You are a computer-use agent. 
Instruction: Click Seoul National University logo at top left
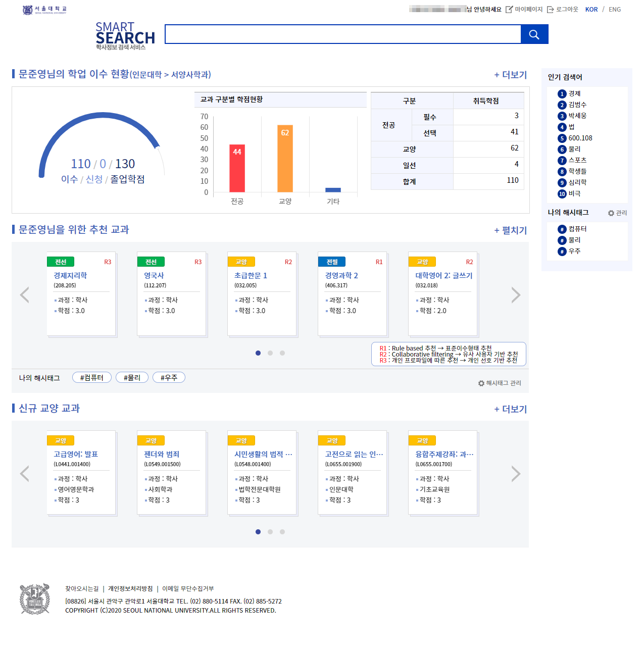click(44, 10)
